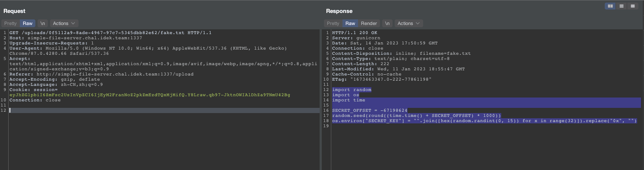
Task: Toggle \n non-printable characters in Response panel
Action: tap(387, 23)
